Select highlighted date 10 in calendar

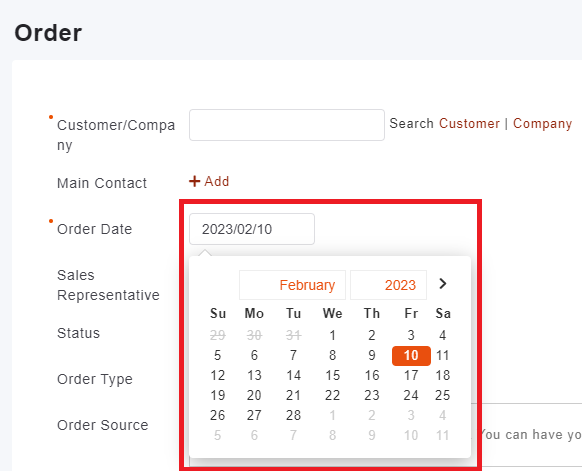click(x=411, y=356)
